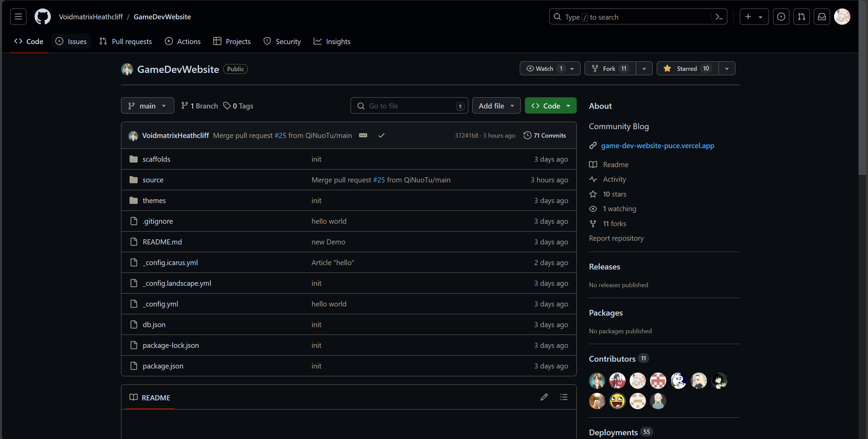
Task: Open _config.icarus.yml file
Action: click(x=170, y=262)
